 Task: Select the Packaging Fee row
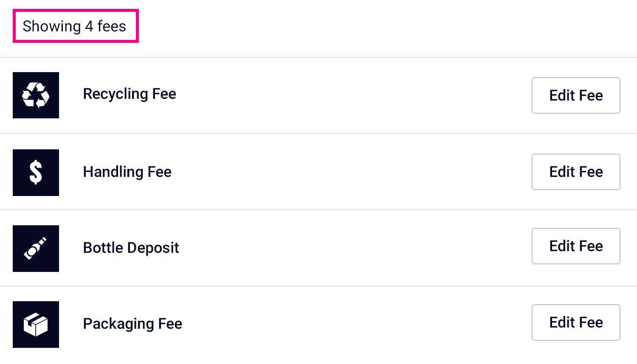[x=297, y=324]
